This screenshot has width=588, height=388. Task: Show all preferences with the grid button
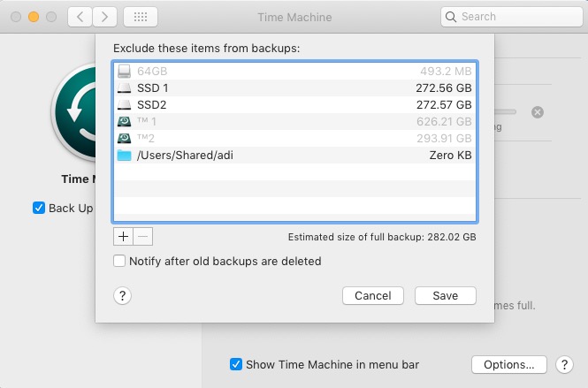(x=141, y=17)
